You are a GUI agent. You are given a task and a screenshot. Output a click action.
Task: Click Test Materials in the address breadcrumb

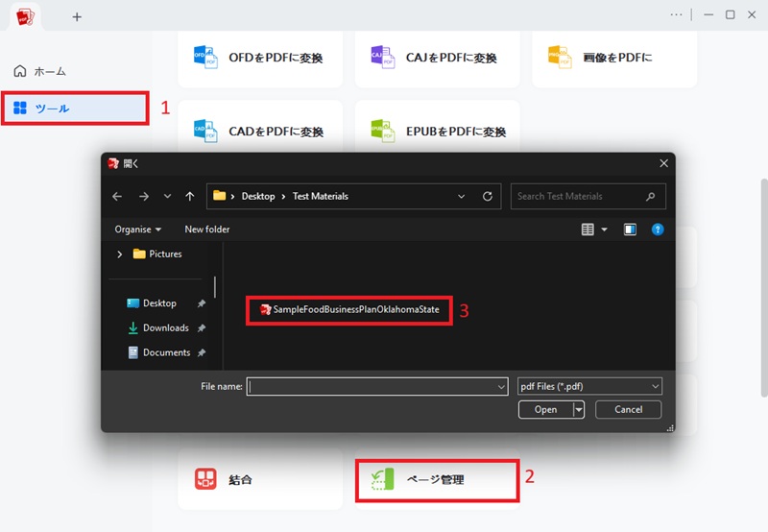click(321, 197)
